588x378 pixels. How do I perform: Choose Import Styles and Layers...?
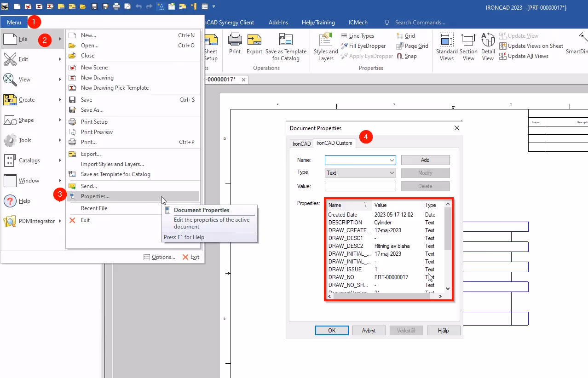click(x=133, y=164)
